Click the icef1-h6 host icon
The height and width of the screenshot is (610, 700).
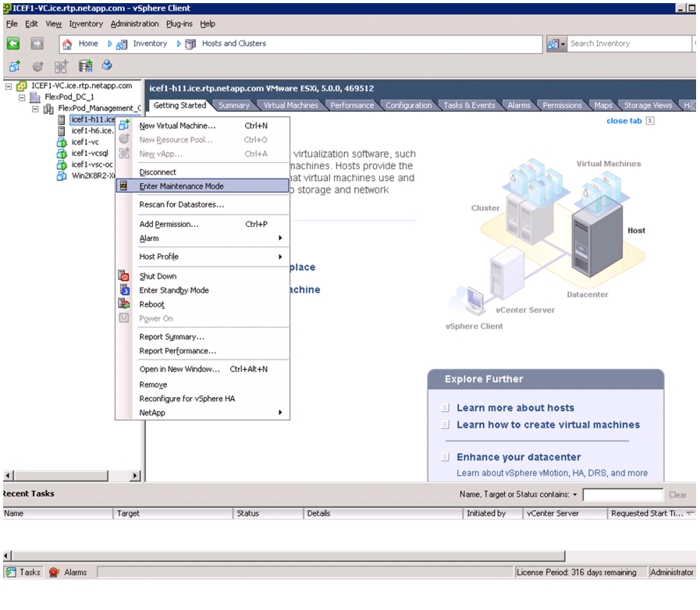(x=62, y=131)
